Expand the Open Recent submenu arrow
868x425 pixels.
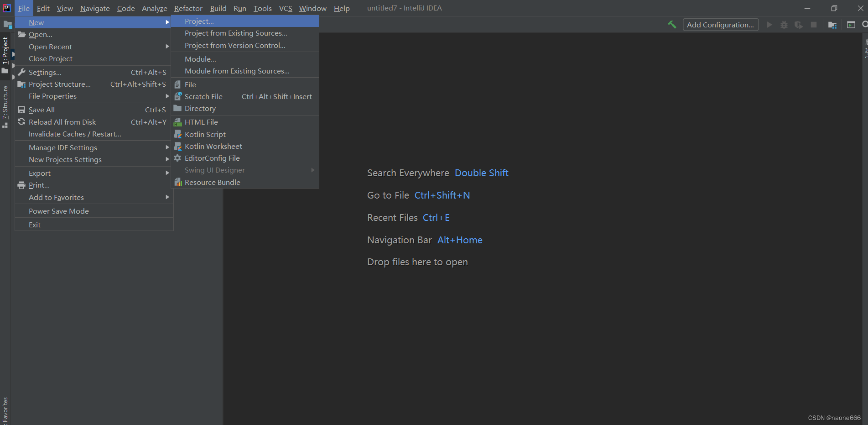pyautogui.click(x=167, y=47)
